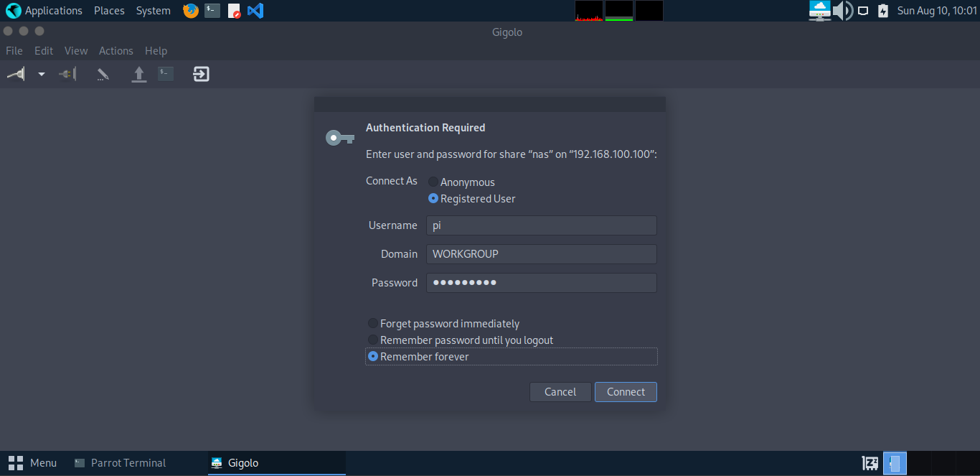
Task: Select the Anonymous connection option
Action: coord(433,182)
